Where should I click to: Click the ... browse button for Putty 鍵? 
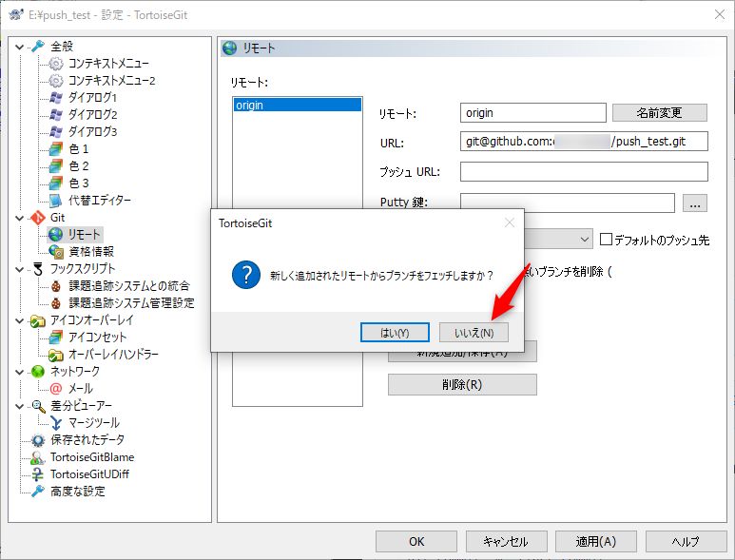click(x=695, y=203)
